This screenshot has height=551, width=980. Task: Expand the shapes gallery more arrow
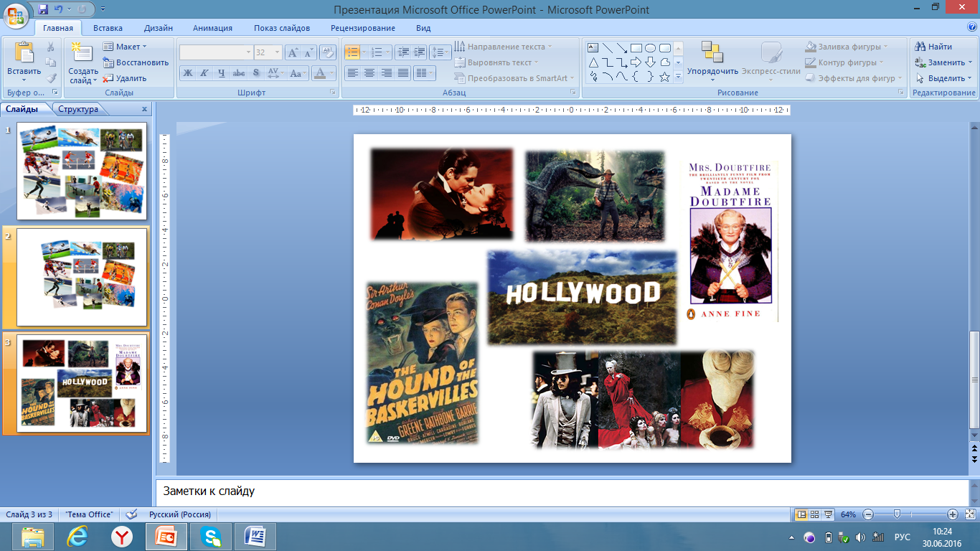pos(678,77)
